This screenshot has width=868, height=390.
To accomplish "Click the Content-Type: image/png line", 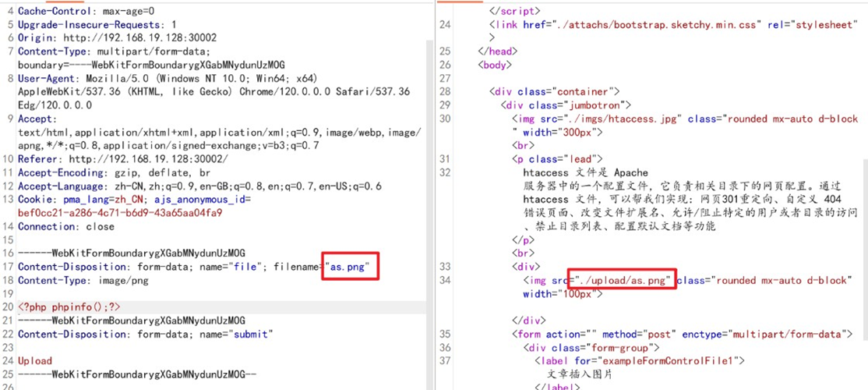I will coord(83,280).
